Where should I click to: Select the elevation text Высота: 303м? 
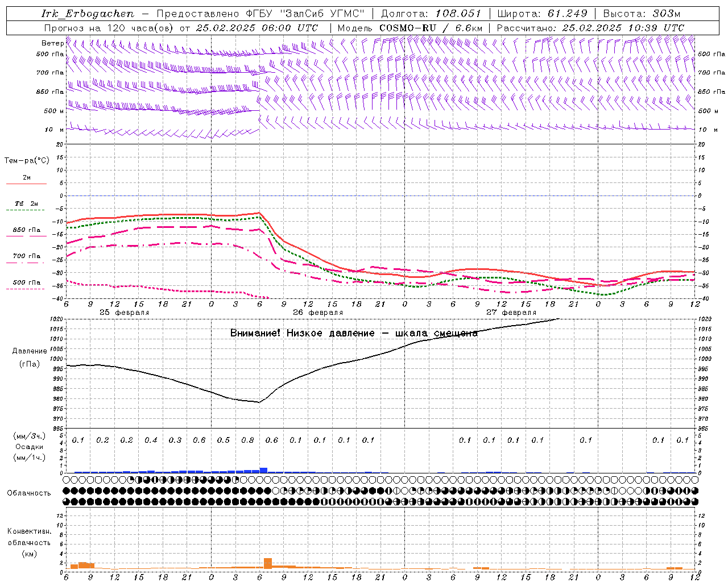click(x=642, y=14)
